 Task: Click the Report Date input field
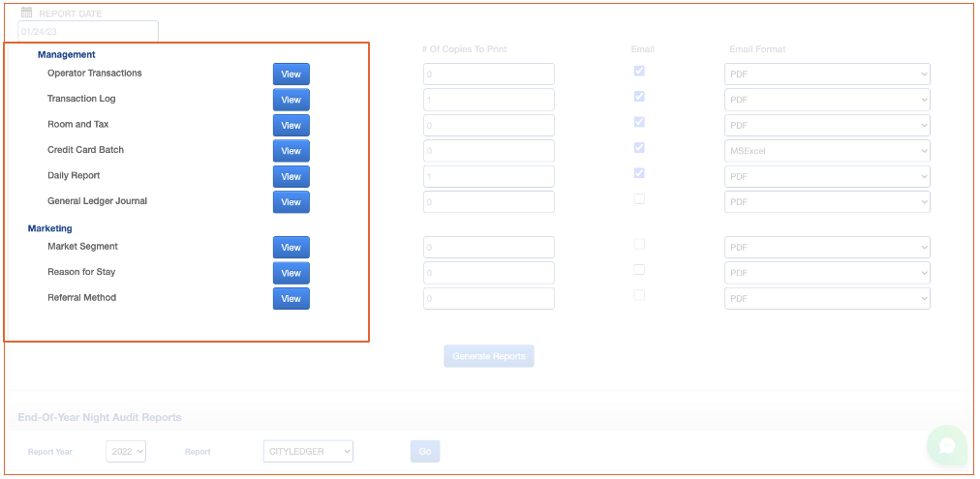click(87, 32)
